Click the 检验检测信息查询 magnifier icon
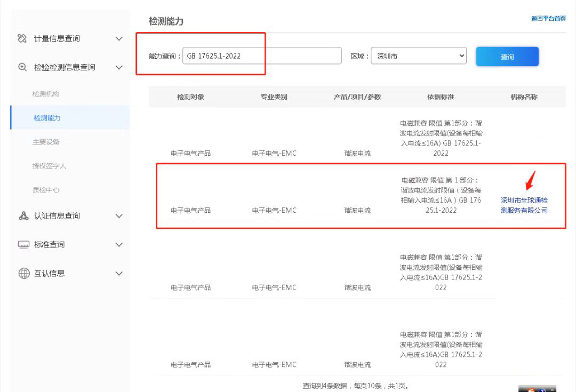The image size is (576, 392). pos(22,67)
